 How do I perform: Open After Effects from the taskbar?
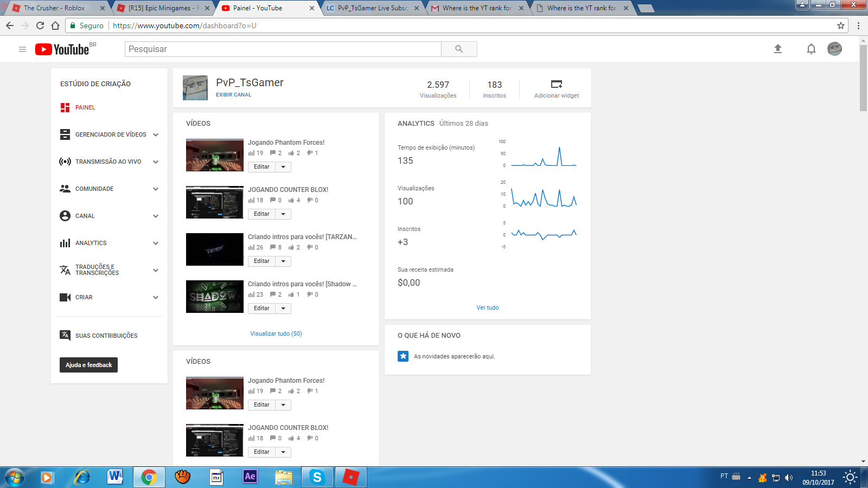[250, 477]
